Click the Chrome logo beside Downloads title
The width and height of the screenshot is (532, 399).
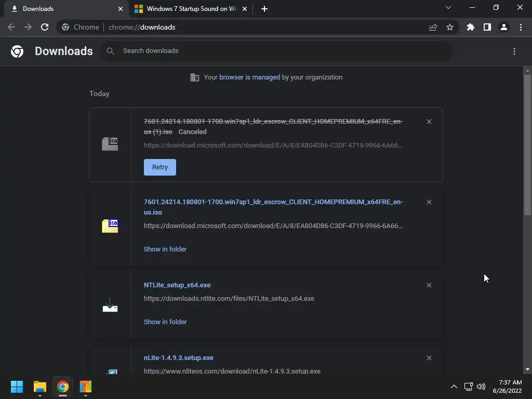tap(17, 51)
